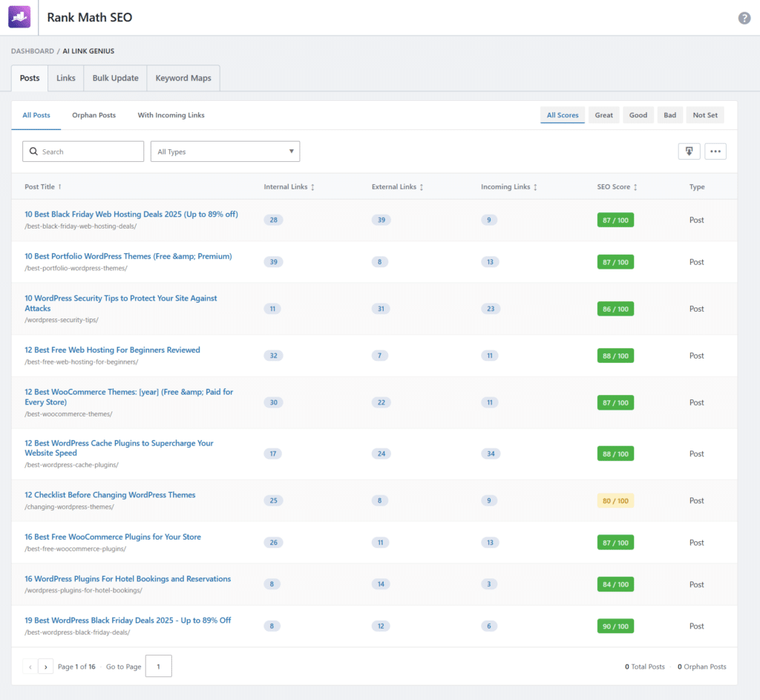
Task: Switch to the Posts tab
Action: point(30,78)
